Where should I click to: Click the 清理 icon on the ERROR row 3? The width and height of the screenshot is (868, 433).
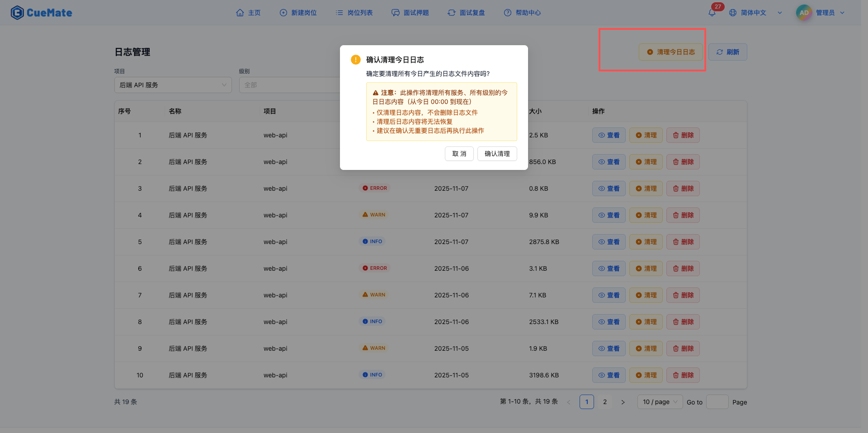click(638, 188)
